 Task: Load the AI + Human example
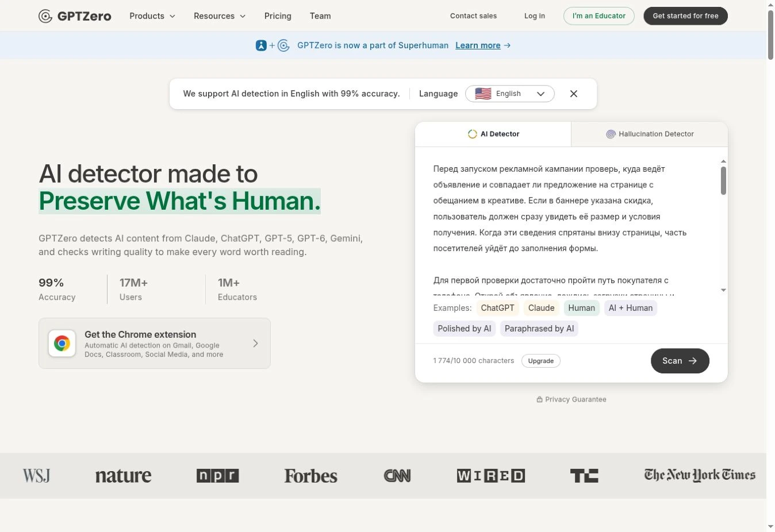click(631, 308)
